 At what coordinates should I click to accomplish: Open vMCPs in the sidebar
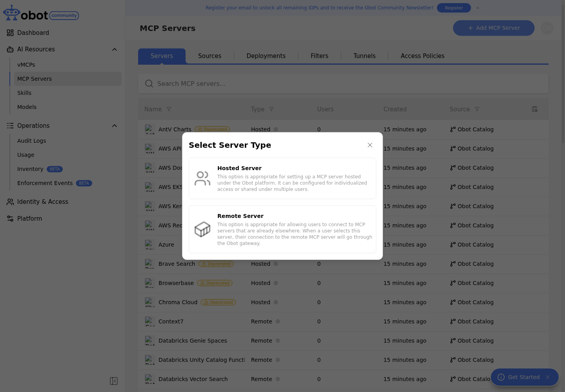(26, 65)
